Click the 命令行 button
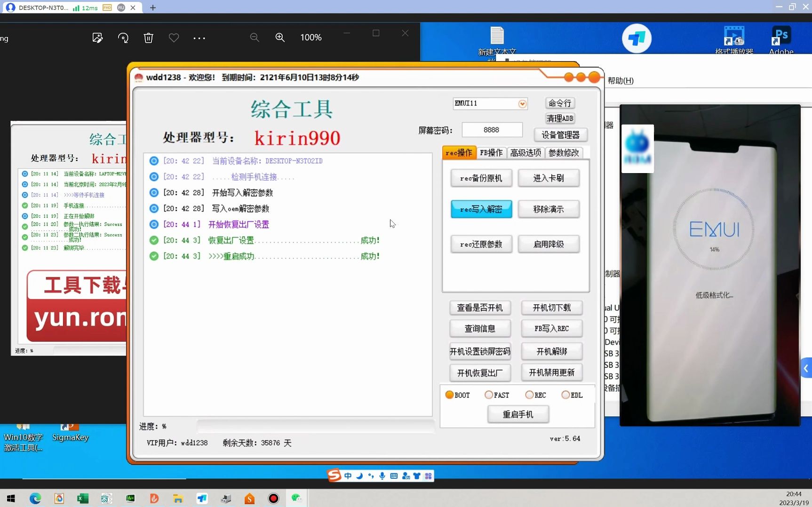Image resolution: width=812 pixels, height=507 pixels. coord(560,103)
